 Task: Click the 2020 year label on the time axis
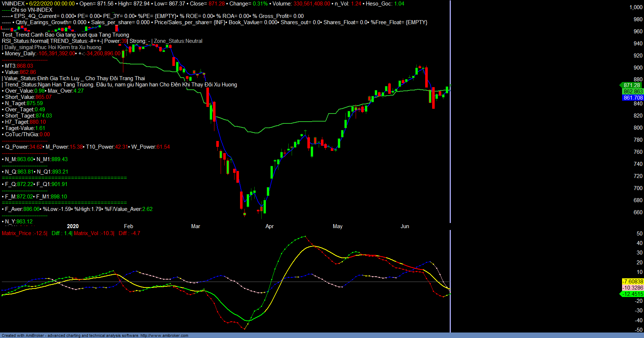coord(73,226)
